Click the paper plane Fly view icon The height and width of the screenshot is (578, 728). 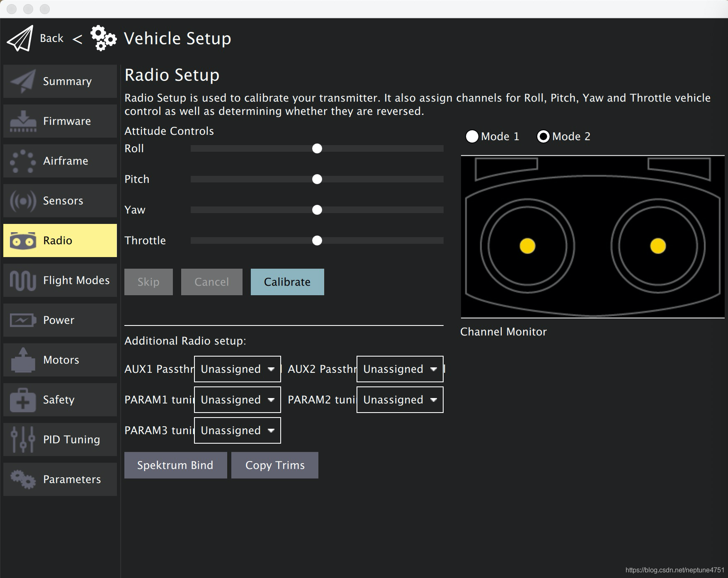20,39
